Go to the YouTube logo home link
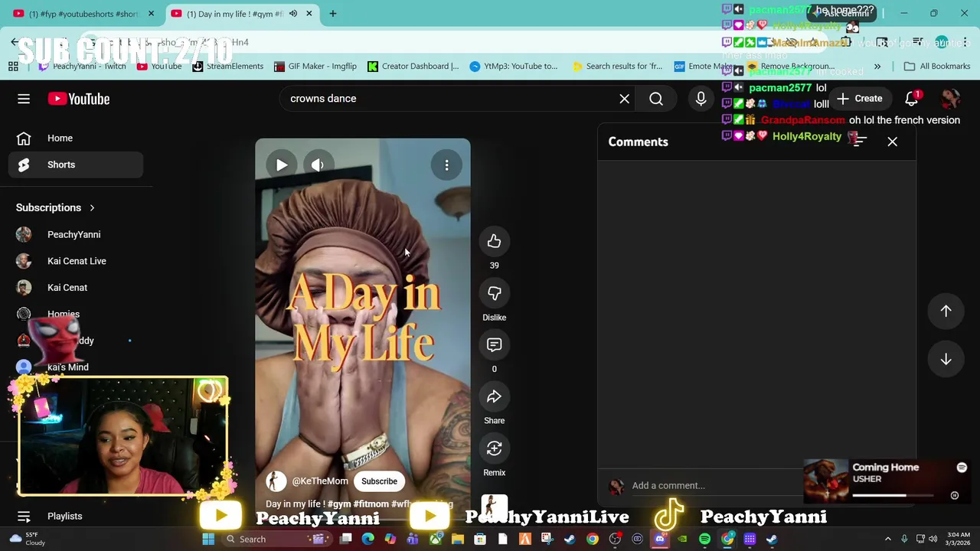 pyautogui.click(x=79, y=99)
